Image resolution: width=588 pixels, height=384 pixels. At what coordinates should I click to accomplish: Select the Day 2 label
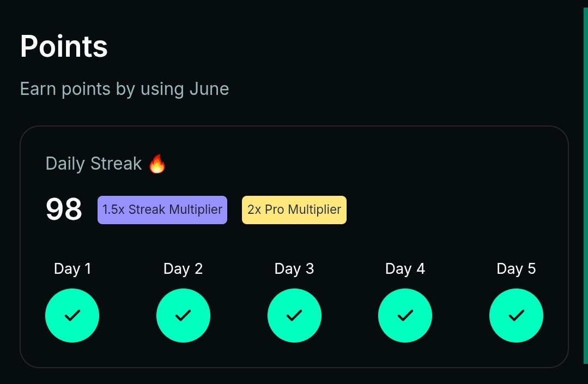tap(183, 269)
